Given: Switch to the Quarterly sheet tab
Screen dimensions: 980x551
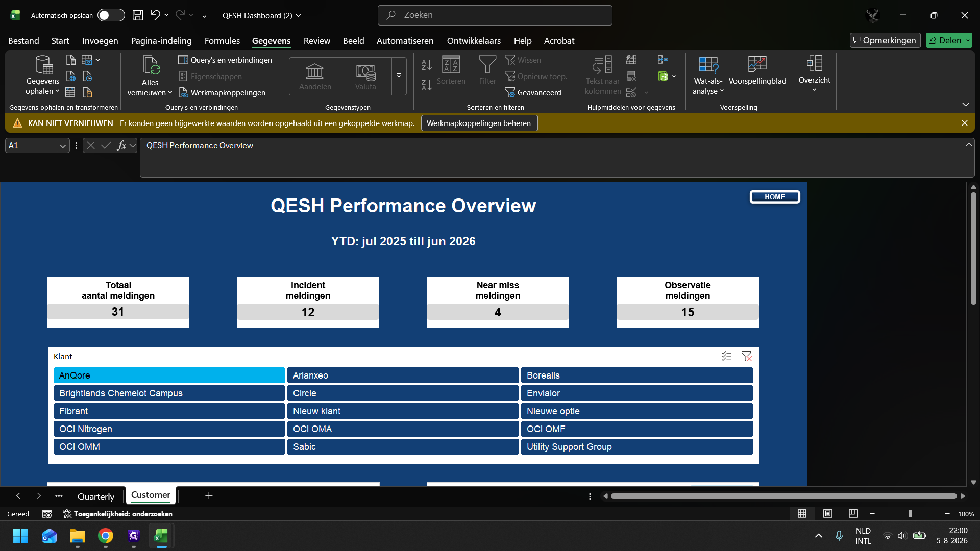Looking at the screenshot, I should click(96, 496).
